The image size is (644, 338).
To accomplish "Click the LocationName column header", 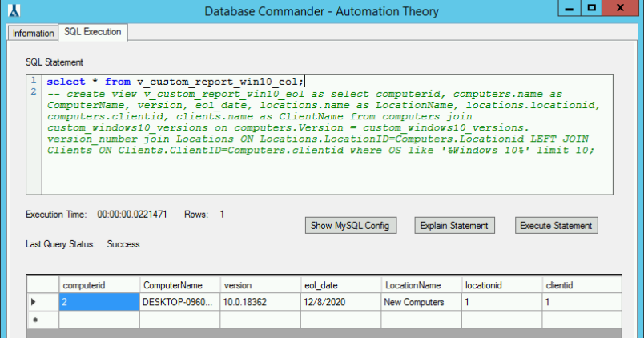I will 421,284.
